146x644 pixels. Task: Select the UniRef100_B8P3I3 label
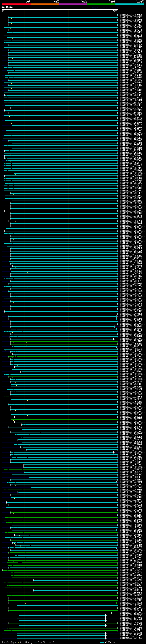pos(131,316)
